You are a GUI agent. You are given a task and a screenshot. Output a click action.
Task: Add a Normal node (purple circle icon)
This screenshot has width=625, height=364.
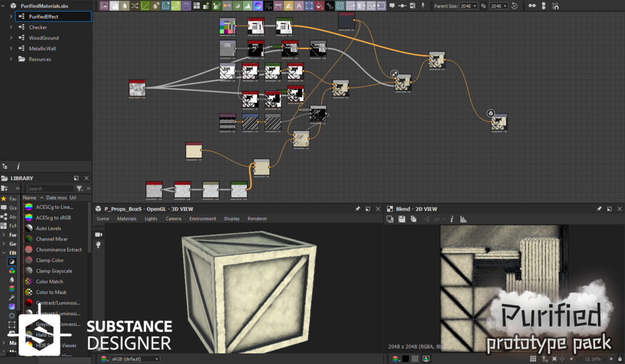186,6
